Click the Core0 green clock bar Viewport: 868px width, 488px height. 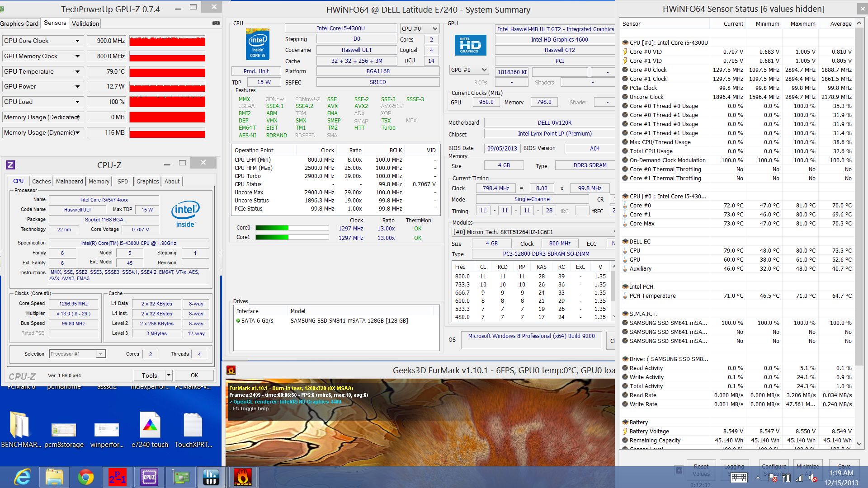(x=292, y=228)
